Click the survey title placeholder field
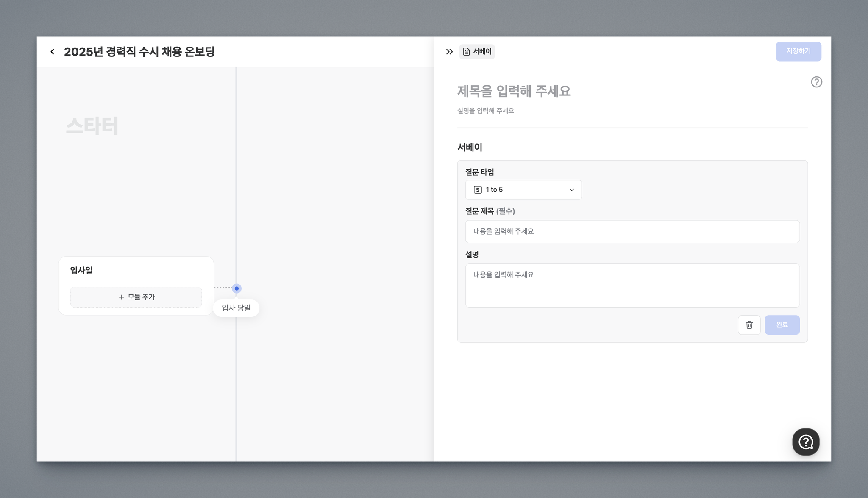868x498 pixels. tap(514, 91)
